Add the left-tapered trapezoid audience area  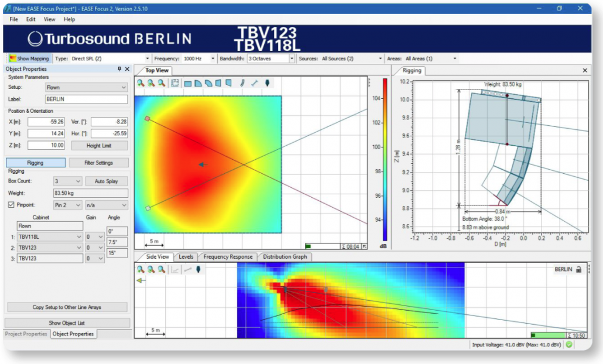(218, 83)
